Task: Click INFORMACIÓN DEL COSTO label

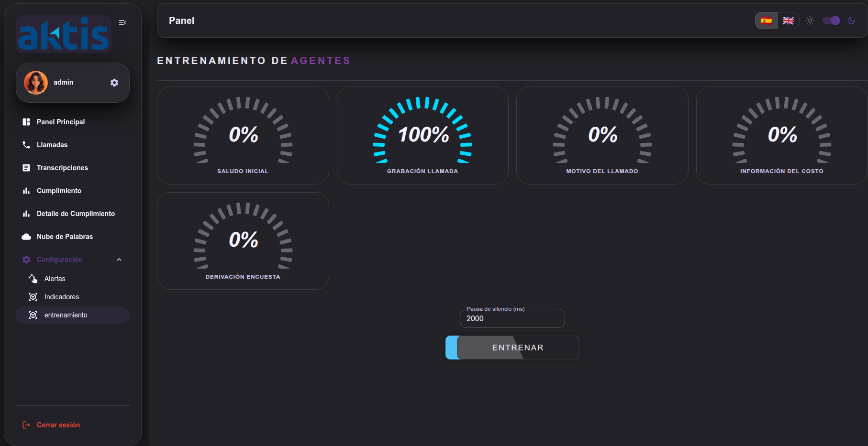Action: click(x=782, y=171)
